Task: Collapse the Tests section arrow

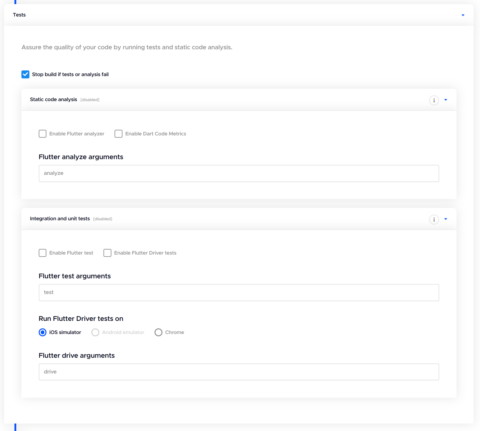Action: point(463,15)
